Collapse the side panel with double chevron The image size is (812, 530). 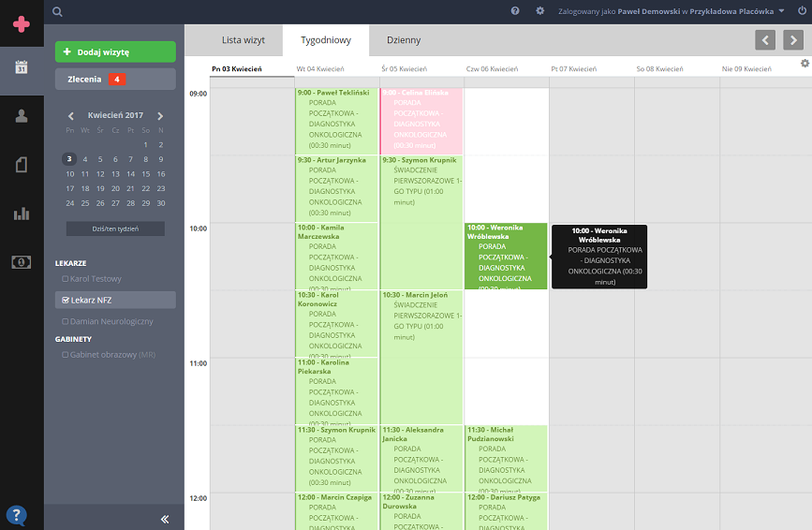point(164,519)
